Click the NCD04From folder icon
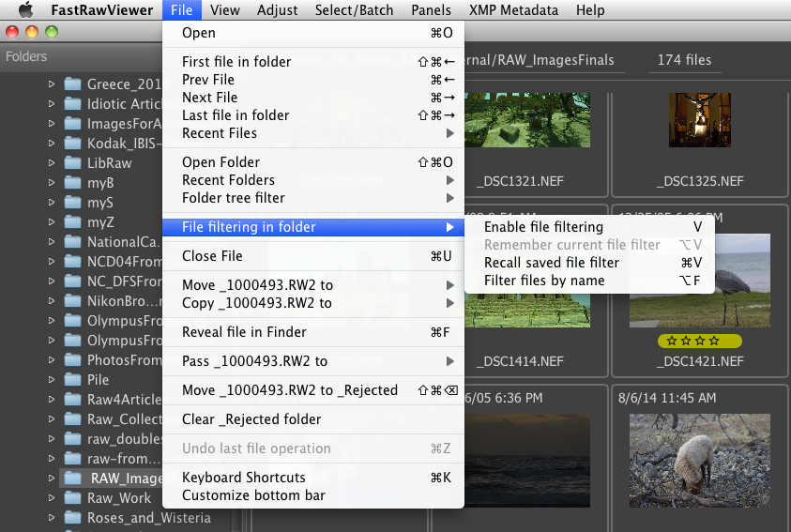The height and width of the screenshot is (532, 791). coord(73,262)
